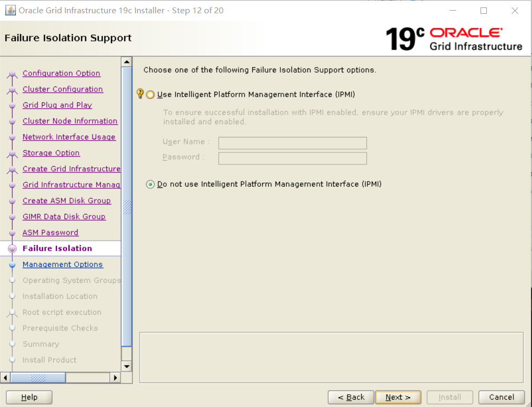Viewport: 532px width, 407px height.
Task: Open Grid Plug and Play step
Action: (x=57, y=105)
